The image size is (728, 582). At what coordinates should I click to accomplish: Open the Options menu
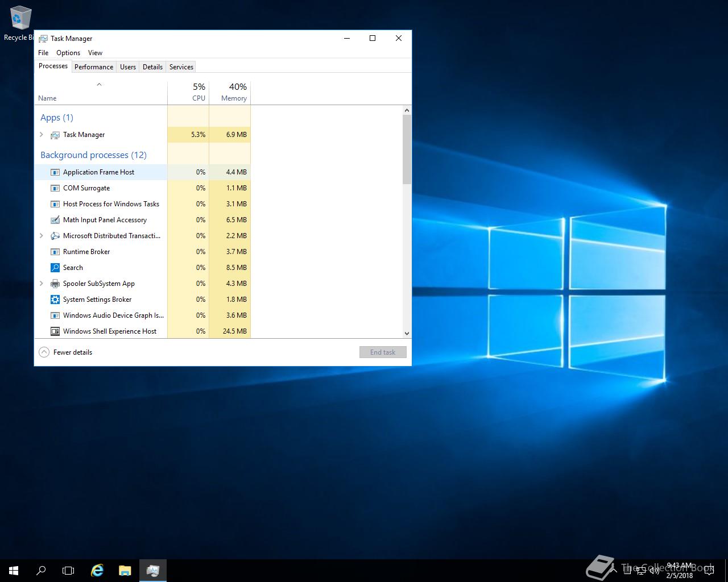click(x=68, y=53)
